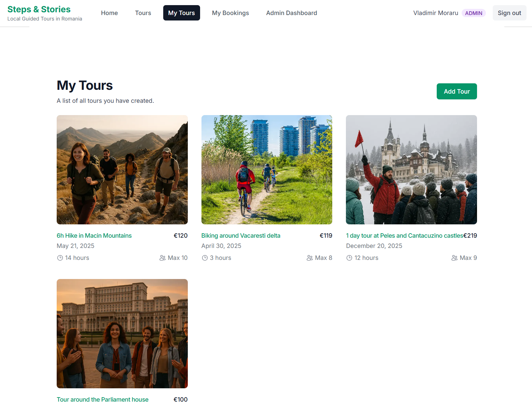
Task: Click the snowy Peles castle photo
Action: click(x=411, y=170)
